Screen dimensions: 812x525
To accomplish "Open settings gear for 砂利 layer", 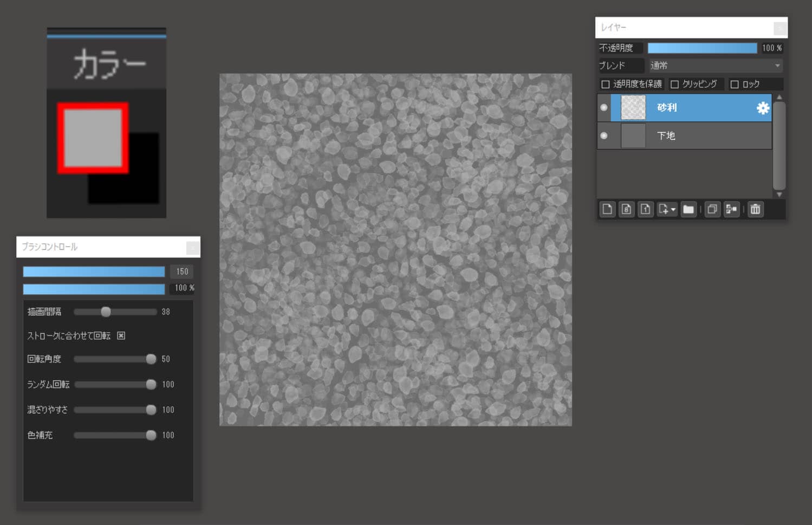I will [763, 108].
